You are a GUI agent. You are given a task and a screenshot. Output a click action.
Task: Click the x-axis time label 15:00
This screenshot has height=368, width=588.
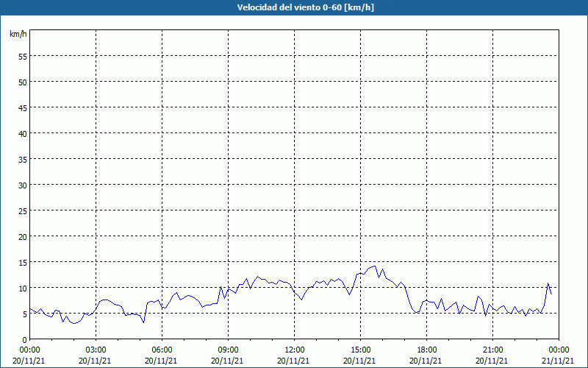click(361, 350)
